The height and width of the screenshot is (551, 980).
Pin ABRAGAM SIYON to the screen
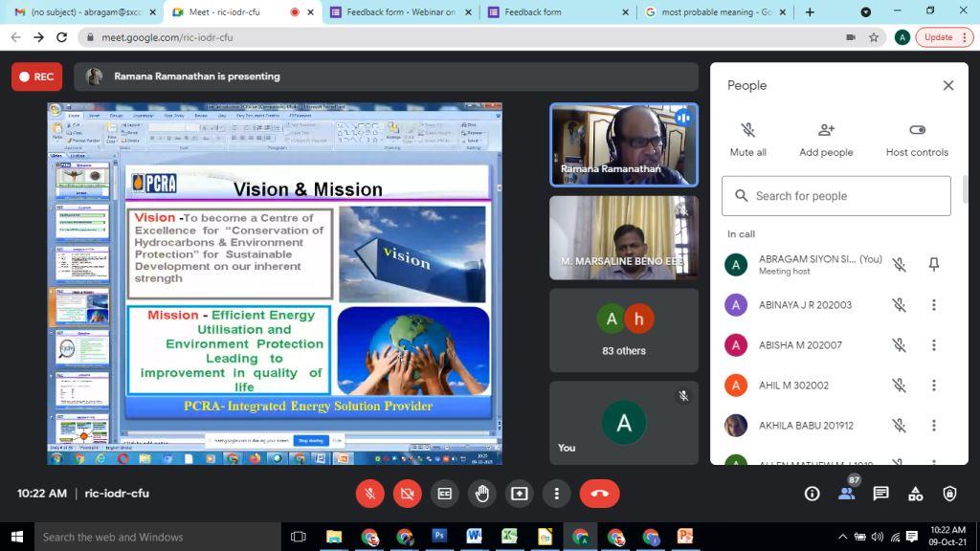tap(933, 264)
